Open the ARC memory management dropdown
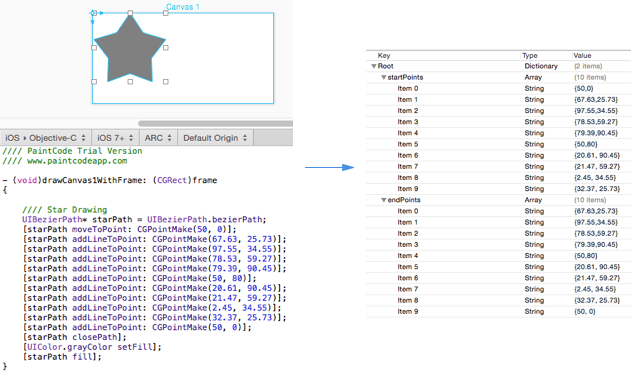Viewport: 636px width, 372px height. tap(158, 138)
